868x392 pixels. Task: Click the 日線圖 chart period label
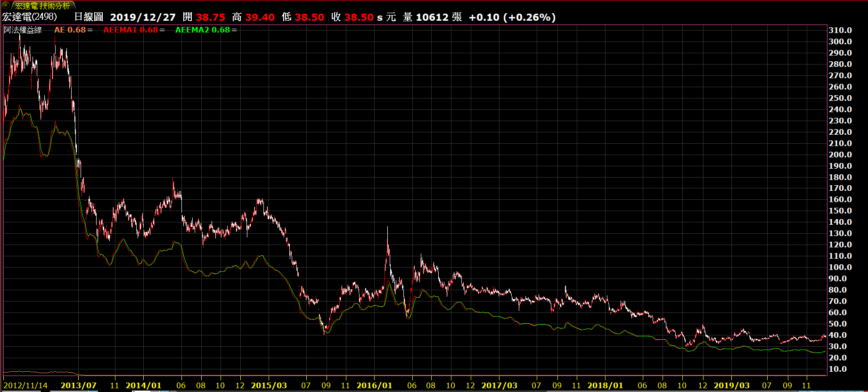tap(89, 17)
